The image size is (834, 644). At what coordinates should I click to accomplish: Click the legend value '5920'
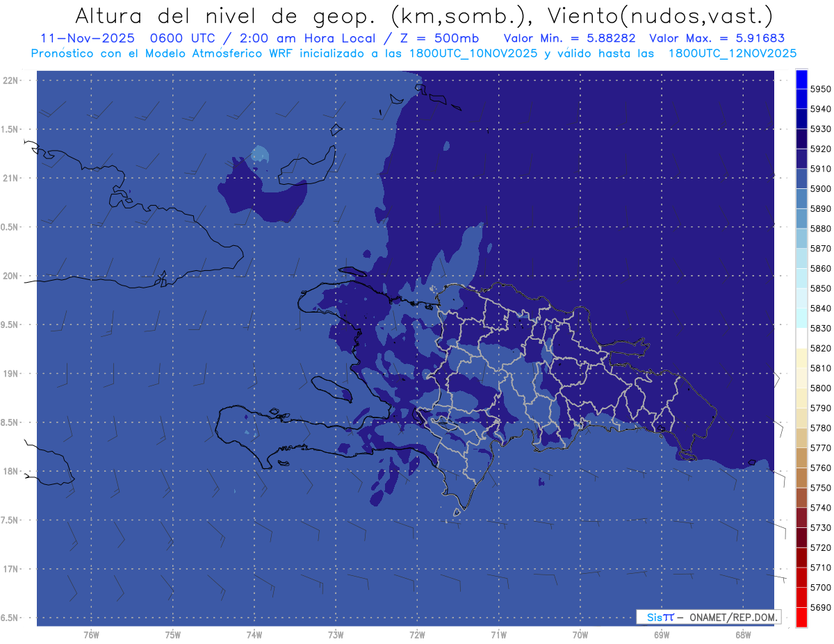[820, 149]
